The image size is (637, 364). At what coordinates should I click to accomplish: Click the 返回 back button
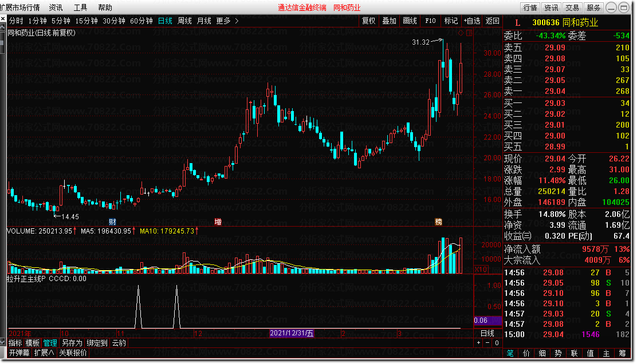coord(493,21)
